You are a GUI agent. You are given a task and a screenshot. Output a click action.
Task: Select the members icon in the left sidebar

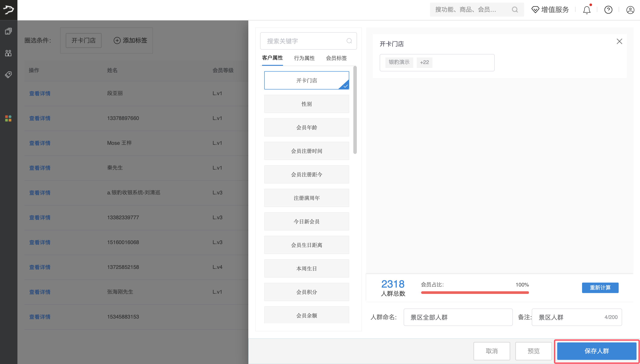[x=8, y=53]
